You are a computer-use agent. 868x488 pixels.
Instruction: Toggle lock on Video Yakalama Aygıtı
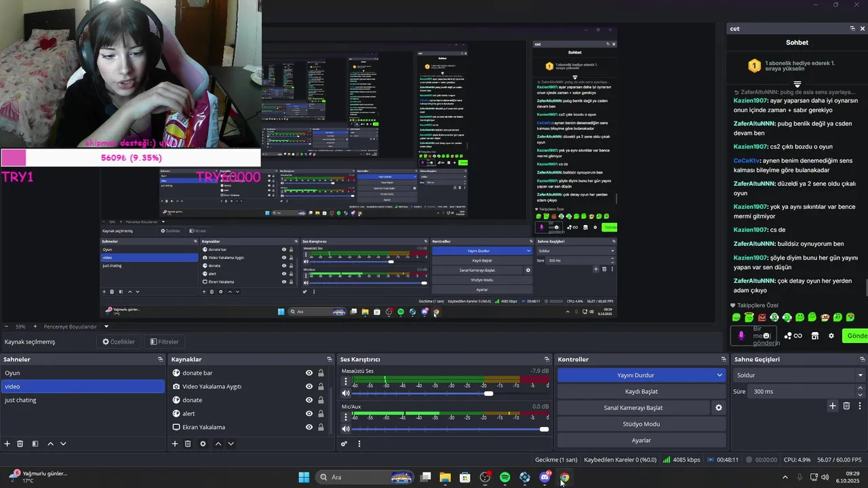[321, 386]
